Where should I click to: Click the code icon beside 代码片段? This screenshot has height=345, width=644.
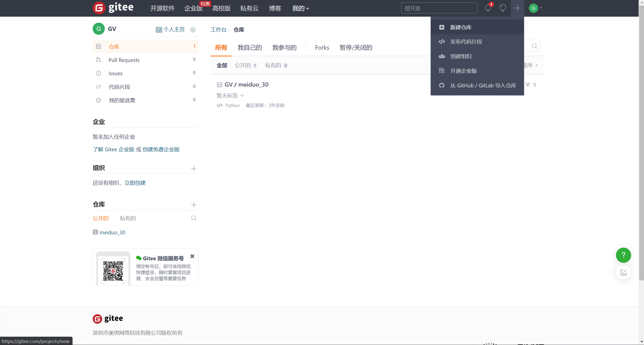pyautogui.click(x=98, y=87)
